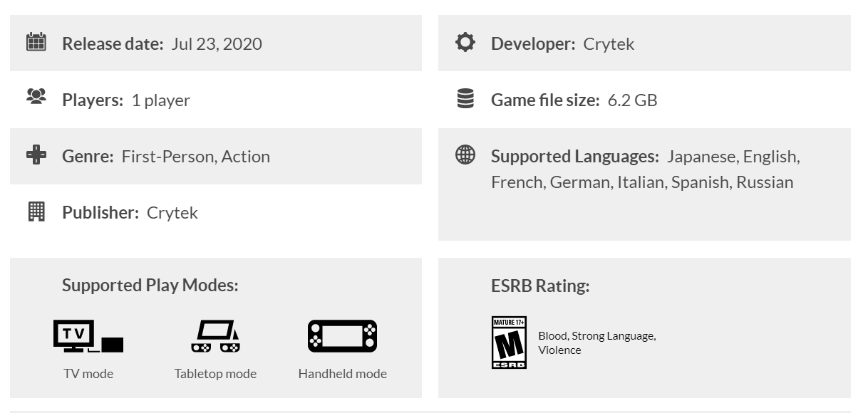Click the Handheld mode console icon
Viewport: 868px width, 413px height.
click(x=342, y=336)
